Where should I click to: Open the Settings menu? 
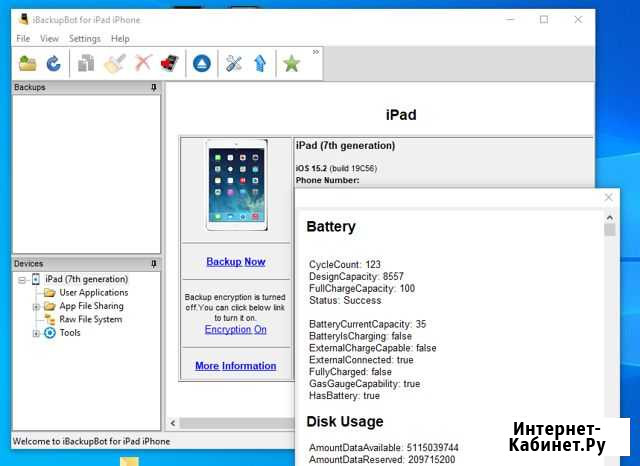pyautogui.click(x=84, y=39)
